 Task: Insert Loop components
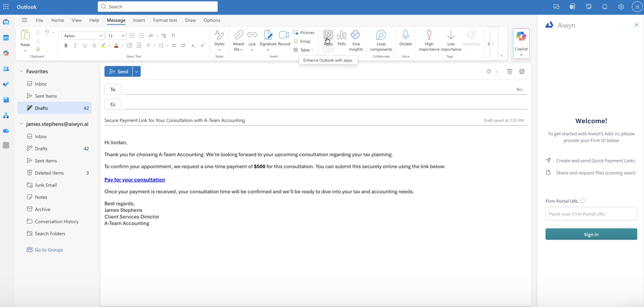[x=381, y=41]
